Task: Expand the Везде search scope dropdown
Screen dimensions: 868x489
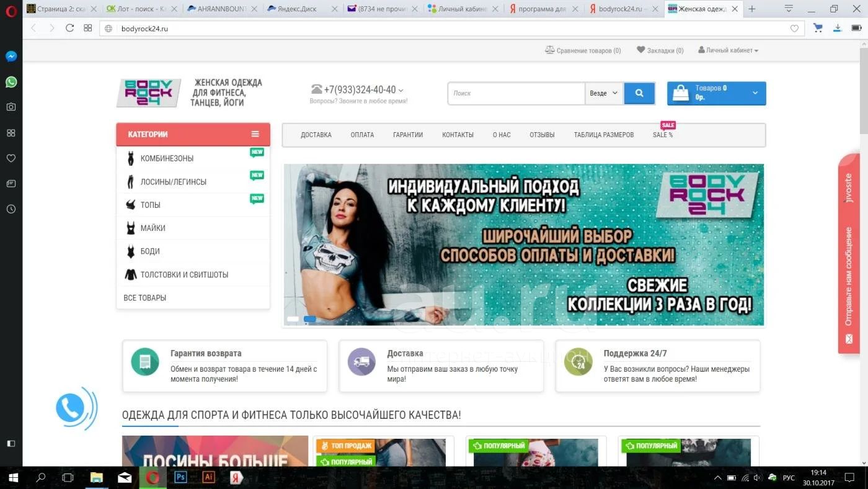Action: click(x=604, y=93)
